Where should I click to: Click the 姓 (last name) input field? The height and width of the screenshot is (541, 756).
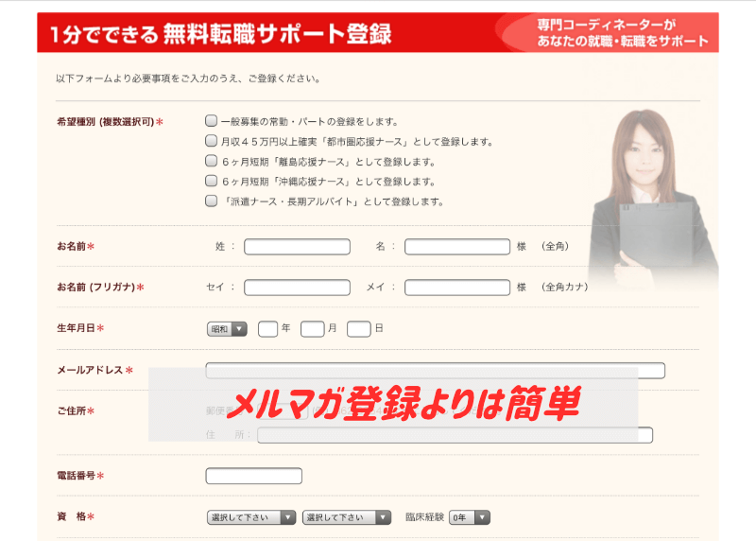(x=297, y=247)
